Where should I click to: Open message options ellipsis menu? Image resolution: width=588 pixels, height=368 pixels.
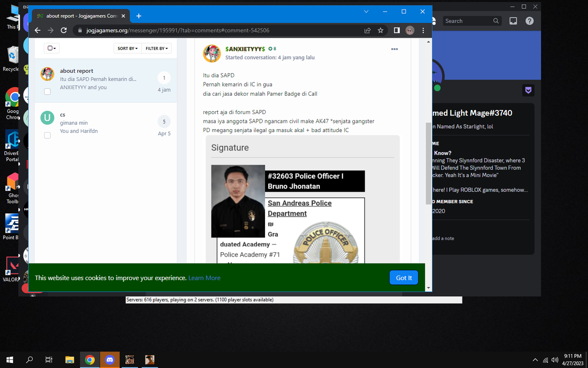coord(394,49)
